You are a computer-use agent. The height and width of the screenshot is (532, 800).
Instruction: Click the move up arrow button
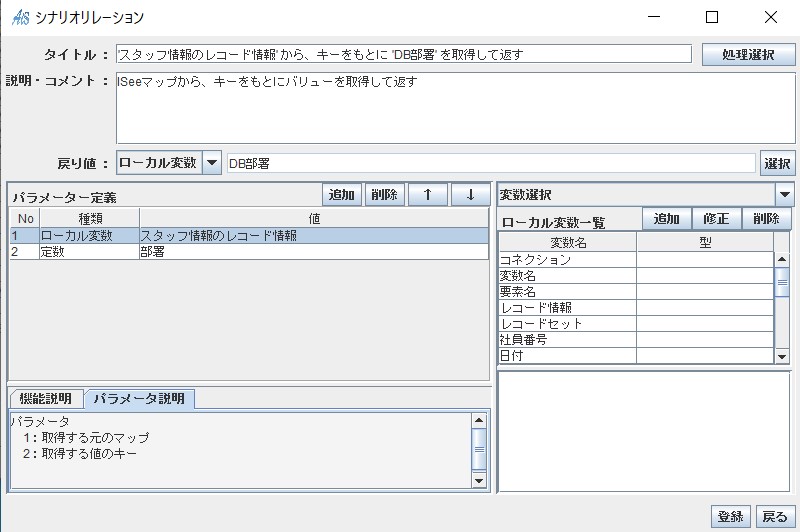pyautogui.click(x=428, y=195)
